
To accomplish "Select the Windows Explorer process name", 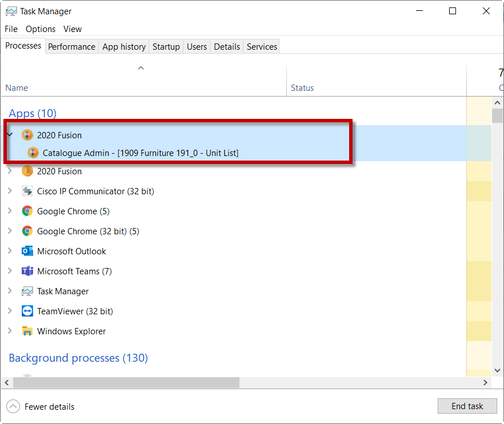I will 71,331.
